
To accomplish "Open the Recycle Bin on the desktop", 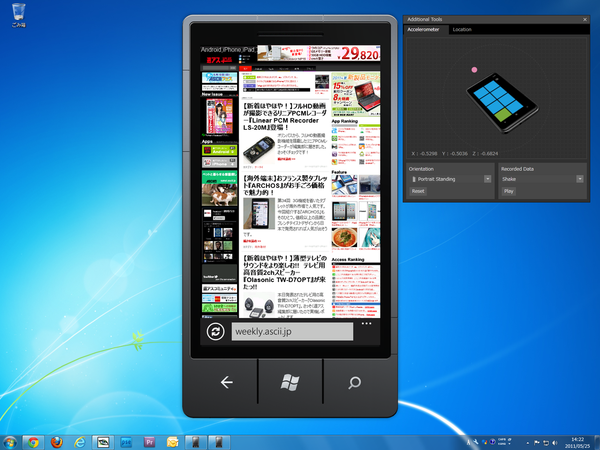I will click(x=18, y=15).
